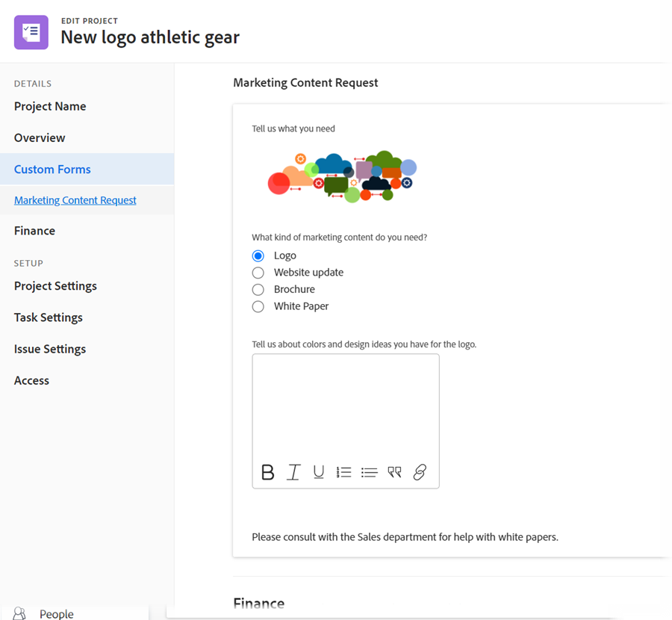Insert a hyperlink using link icon
This screenshot has width=672, height=620.
[420, 472]
